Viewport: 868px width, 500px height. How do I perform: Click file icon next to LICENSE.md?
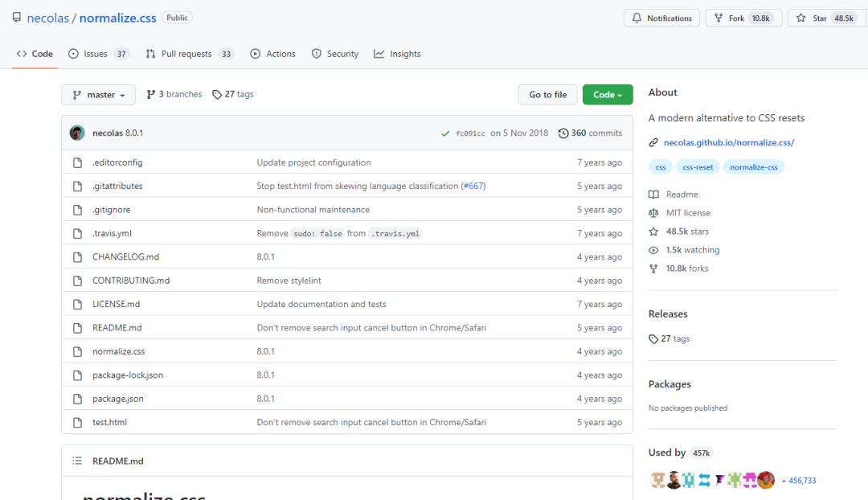[77, 304]
